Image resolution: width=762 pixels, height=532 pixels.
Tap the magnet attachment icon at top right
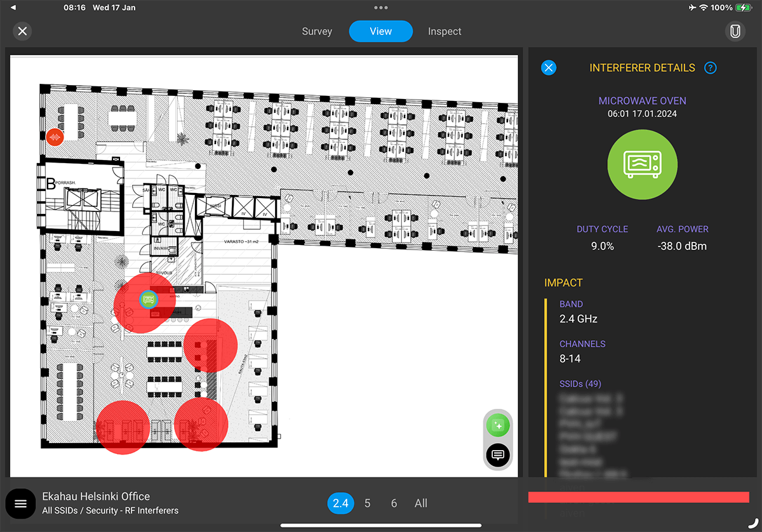[735, 31]
